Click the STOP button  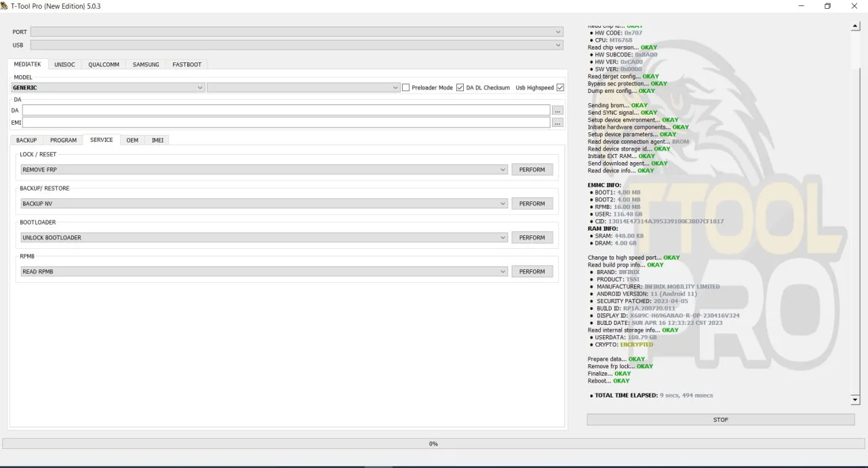coord(720,420)
